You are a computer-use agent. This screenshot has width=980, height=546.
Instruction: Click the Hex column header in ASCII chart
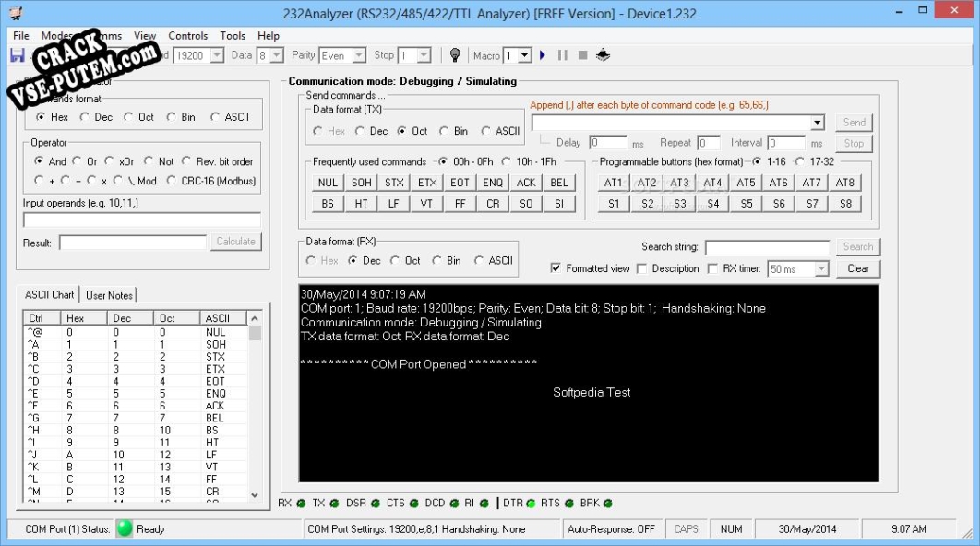(83, 318)
